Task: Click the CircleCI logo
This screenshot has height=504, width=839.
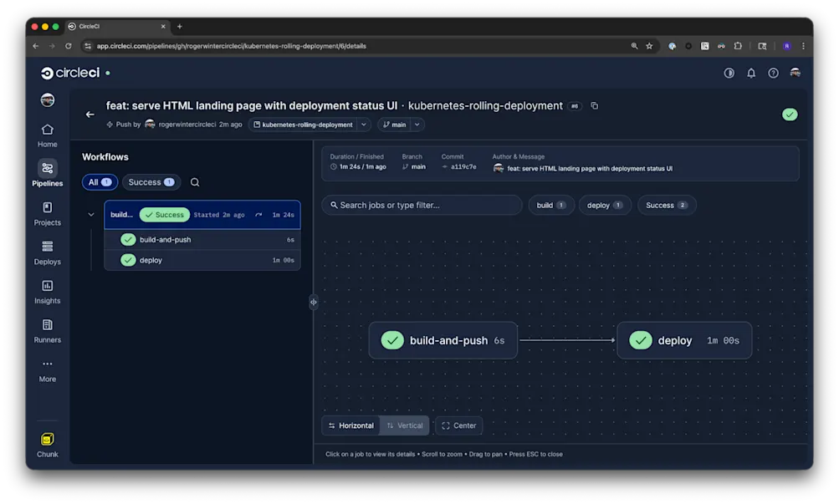Action: (x=70, y=73)
